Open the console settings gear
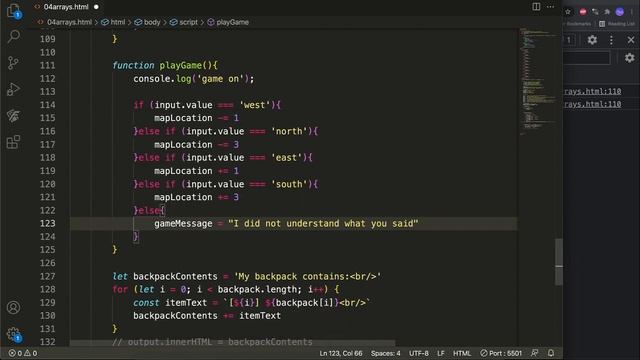The height and width of the screenshot is (360, 640). 630,58
